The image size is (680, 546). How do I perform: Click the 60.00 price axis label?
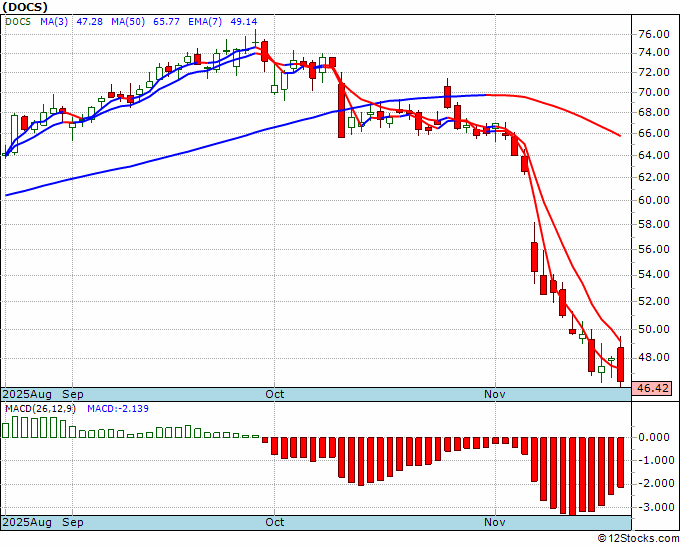654,200
